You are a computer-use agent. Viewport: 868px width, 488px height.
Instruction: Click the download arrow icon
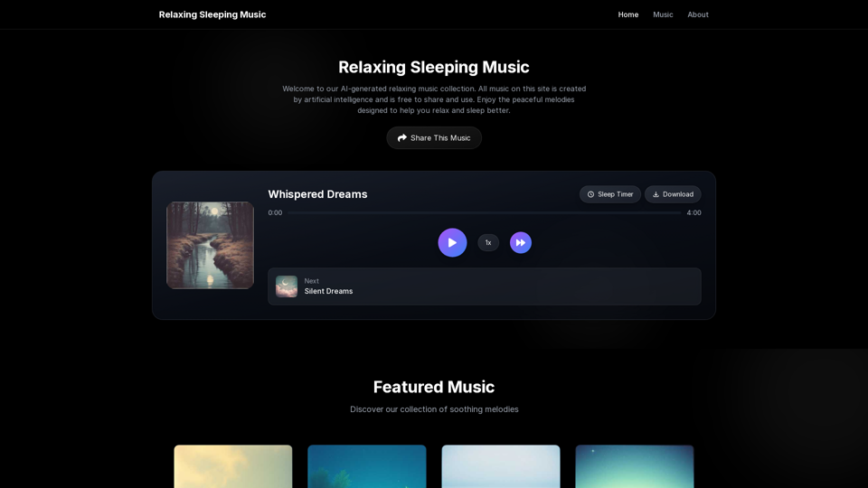pos(656,194)
